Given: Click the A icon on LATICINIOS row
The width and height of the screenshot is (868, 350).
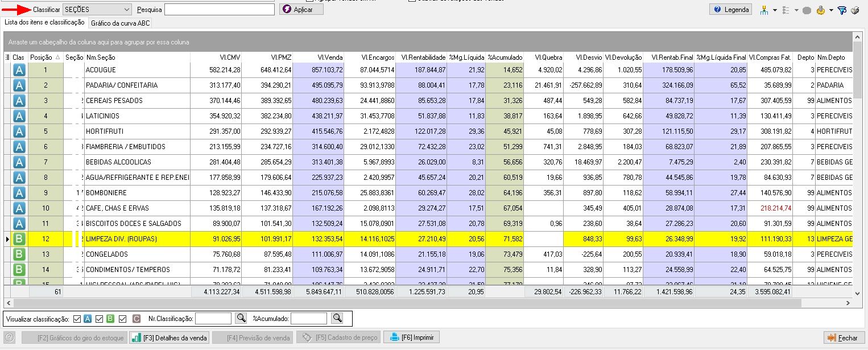Looking at the screenshot, I should pyautogui.click(x=19, y=116).
